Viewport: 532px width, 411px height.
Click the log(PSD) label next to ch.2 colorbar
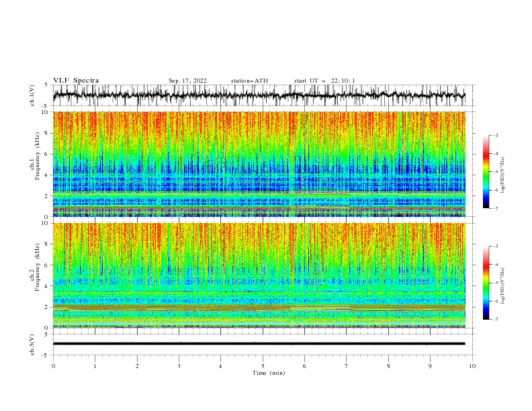click(x=503, y=285)
